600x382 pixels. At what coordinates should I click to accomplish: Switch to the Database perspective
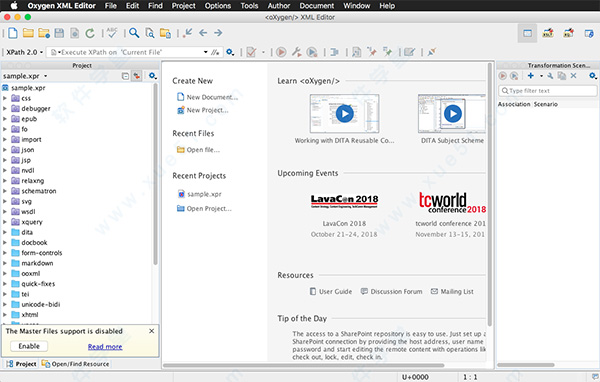[589, 33]
